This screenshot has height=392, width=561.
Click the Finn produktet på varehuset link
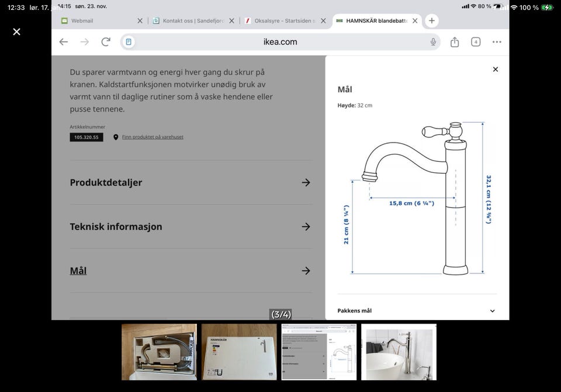tap(153, 137)
